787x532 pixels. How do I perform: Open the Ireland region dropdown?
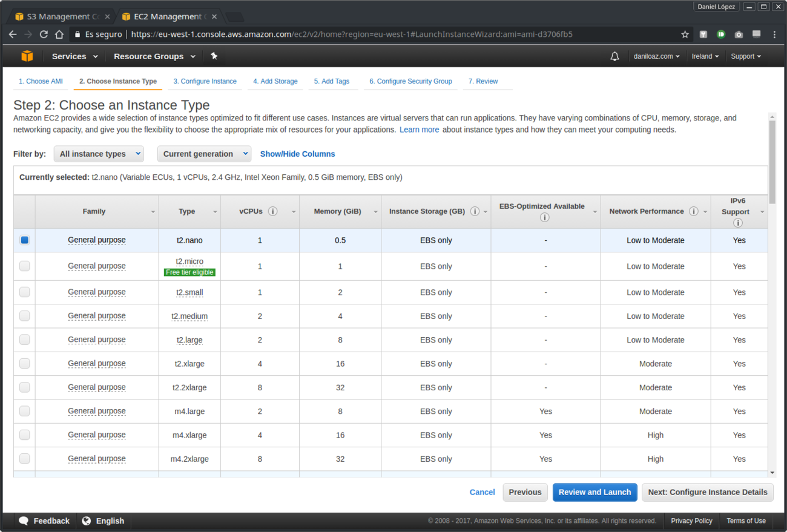[x=705, y=56]
